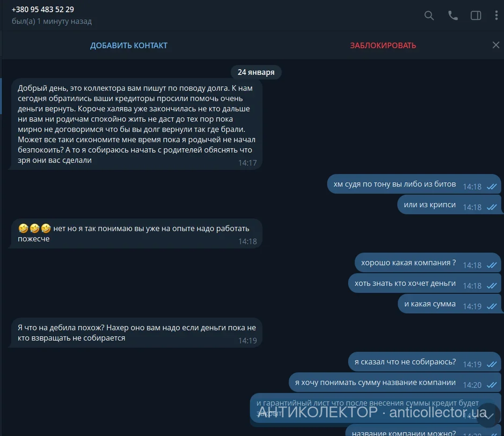This screenshot has height=436, width=504.
Task: Select the long collector message sent at 14:17
Action: pyautogui.click(x=137, y=124)
